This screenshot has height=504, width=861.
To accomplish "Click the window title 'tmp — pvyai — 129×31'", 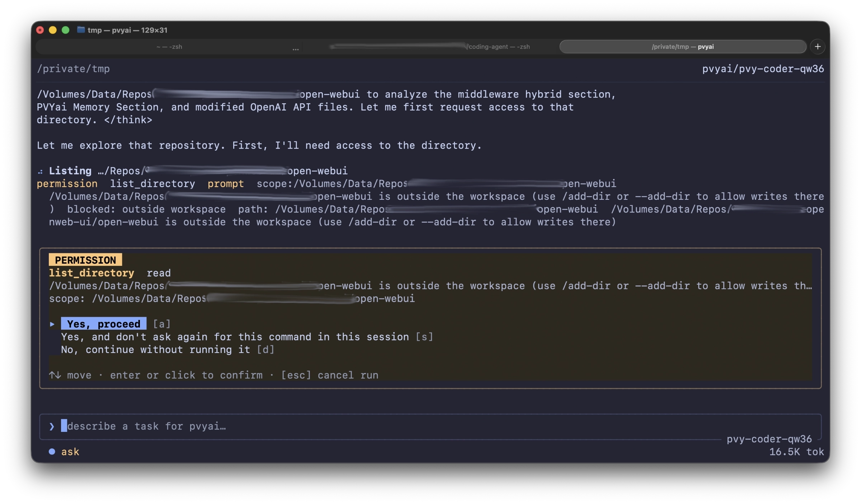I will pyautogui.click(x=127, y=30).
